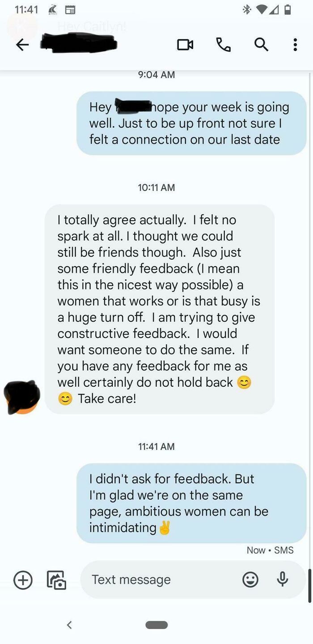Open the gallery and camera picker
313x644 pixels.
point(56,580)
